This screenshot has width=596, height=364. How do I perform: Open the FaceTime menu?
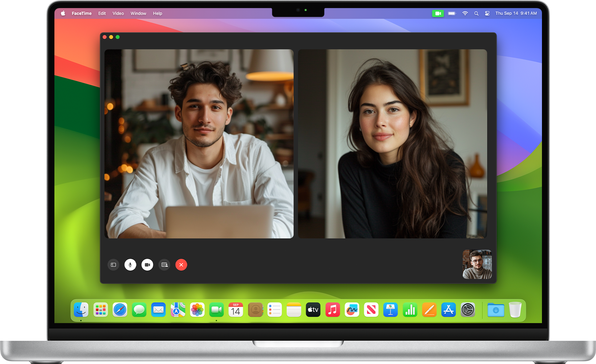(82, 13)
